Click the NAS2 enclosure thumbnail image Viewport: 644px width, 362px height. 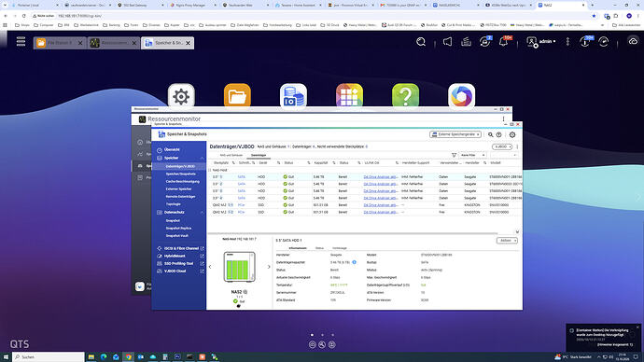click(239, 267)
